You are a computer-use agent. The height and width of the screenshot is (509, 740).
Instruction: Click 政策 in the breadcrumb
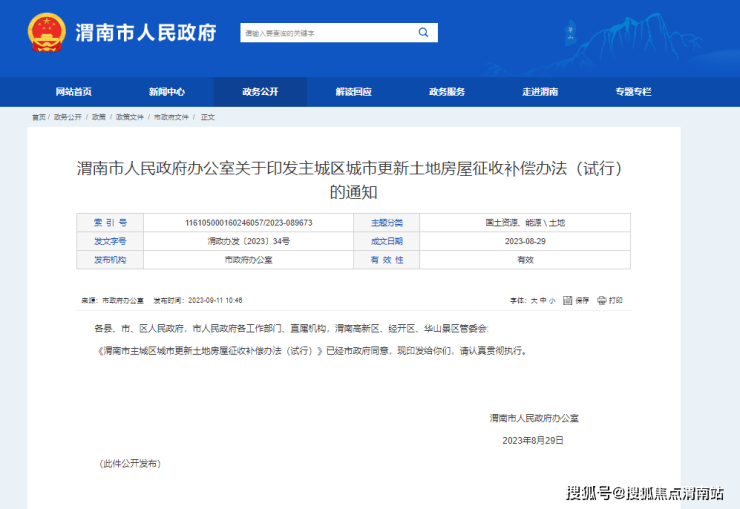pyautogui.click(x=99, y=117)
